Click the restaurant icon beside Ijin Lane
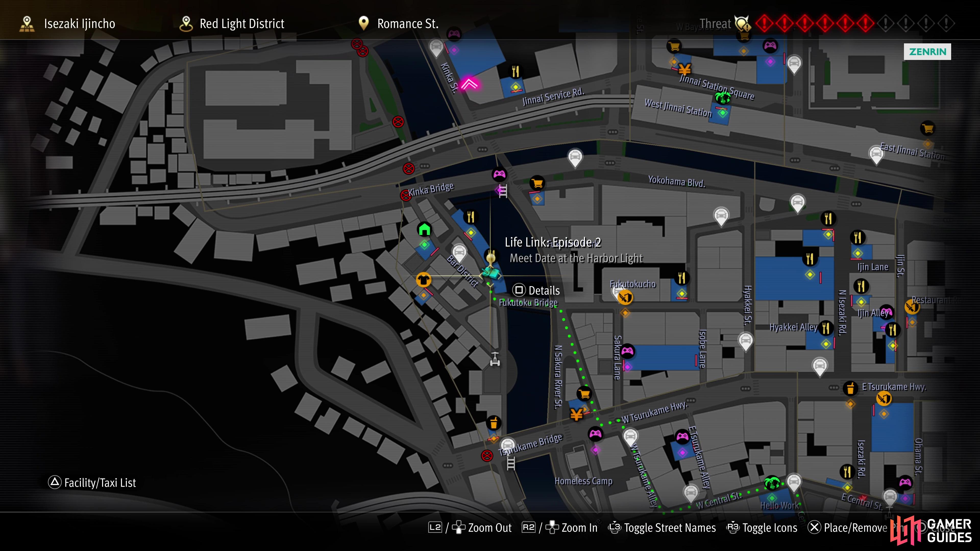The width and height of the screenshot is (980, 551). (857, 238)
